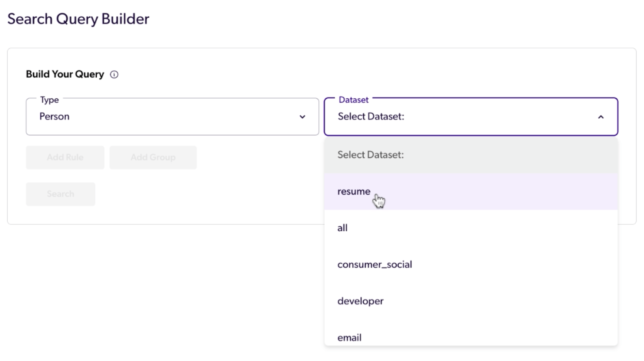Click the Search Query Builder heading
The image size is (644, 361).
[x=78, y=19]
